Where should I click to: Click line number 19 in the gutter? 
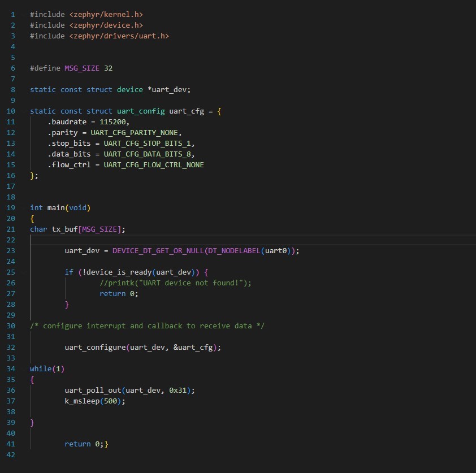click(11, 208)
